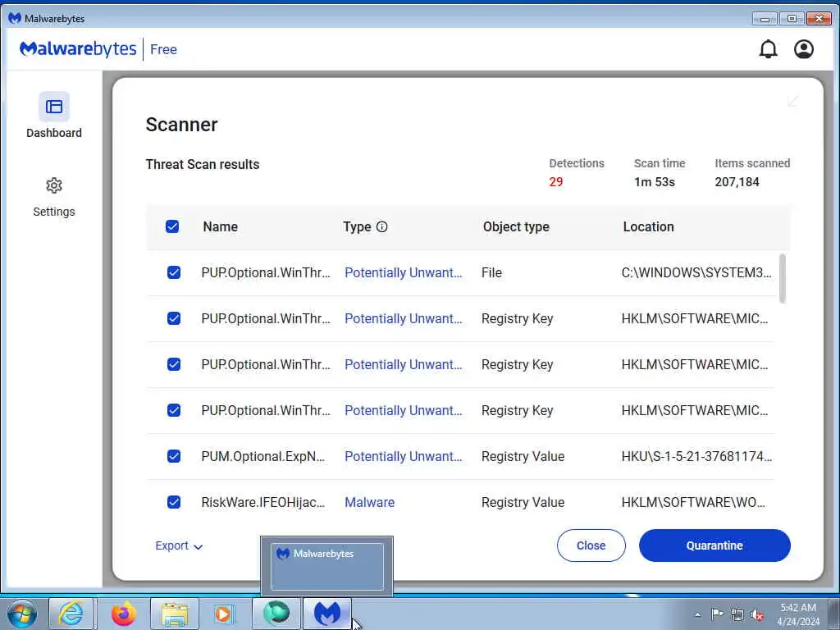
Task: Click the network icon in system tray
Action: [x=737, y=614]
